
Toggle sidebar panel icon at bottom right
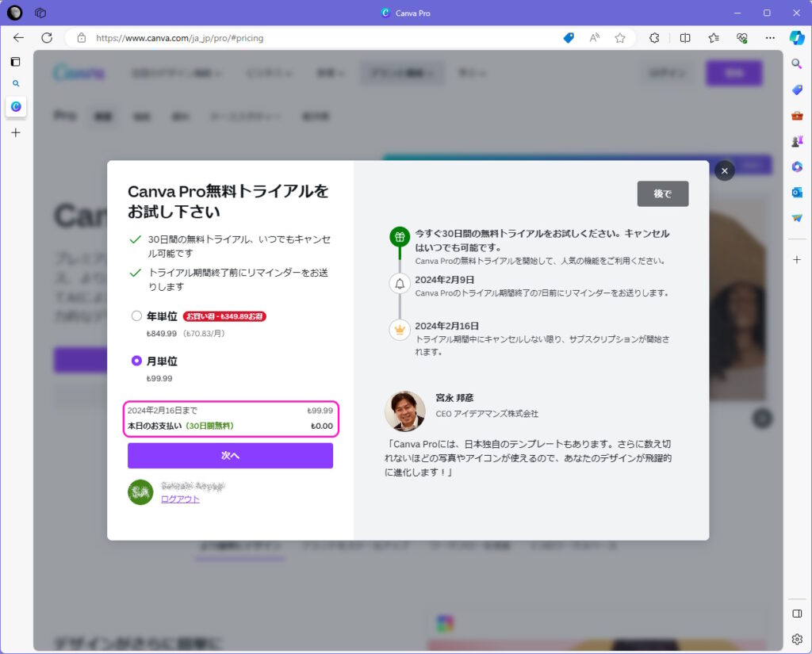[797, 614]
